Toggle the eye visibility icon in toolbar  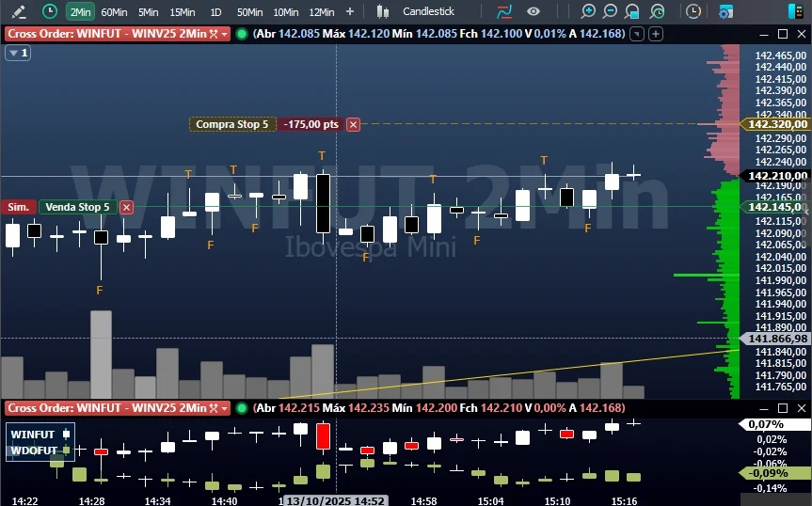pos(533,11)
